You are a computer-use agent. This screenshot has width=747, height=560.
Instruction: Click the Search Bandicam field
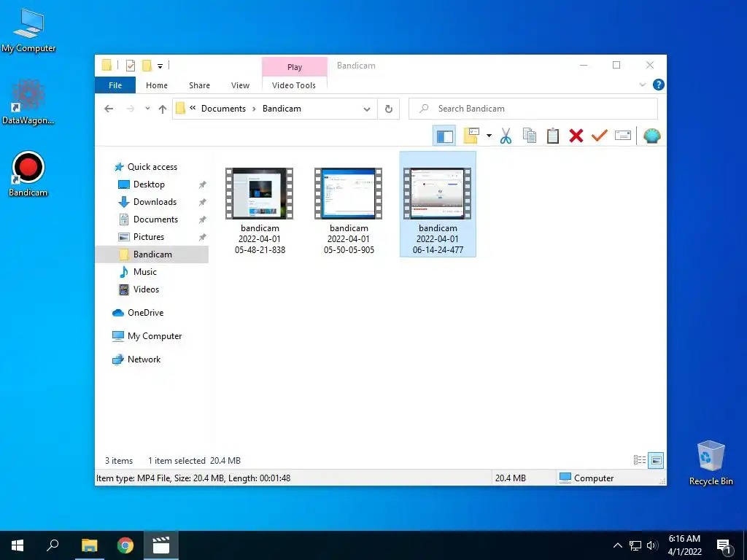[x=533, y=109]
